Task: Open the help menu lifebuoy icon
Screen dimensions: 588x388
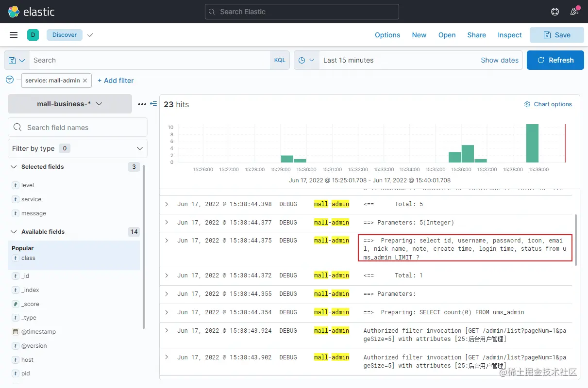Action: tap(555, 12)
